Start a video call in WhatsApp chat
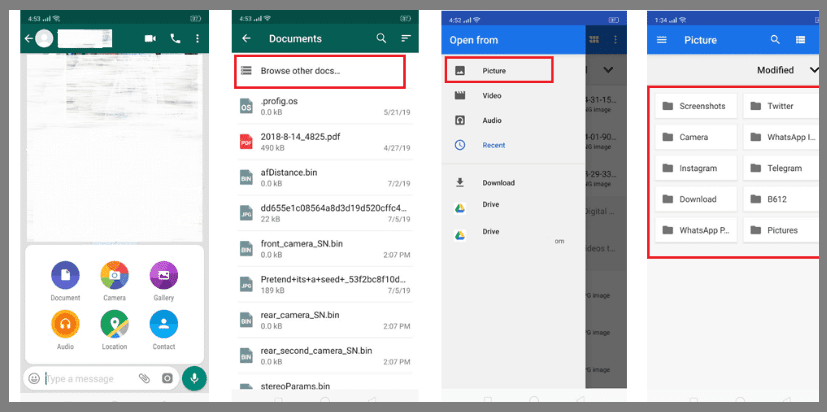 pyautogui.click(x=151, y=39)
